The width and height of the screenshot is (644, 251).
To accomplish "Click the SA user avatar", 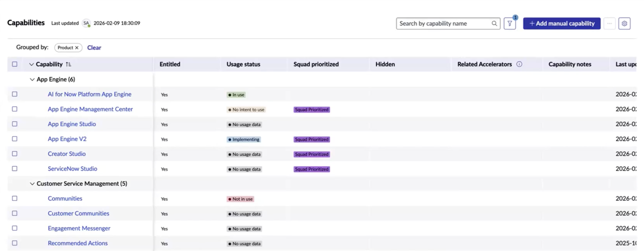I will [x=86, y=23].
